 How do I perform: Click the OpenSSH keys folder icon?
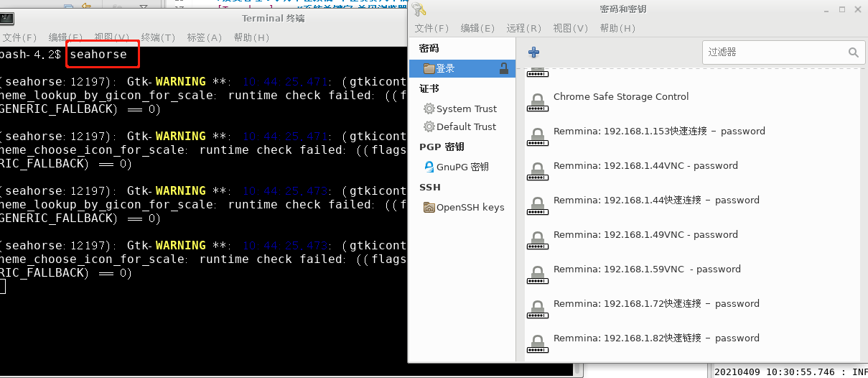429,208
